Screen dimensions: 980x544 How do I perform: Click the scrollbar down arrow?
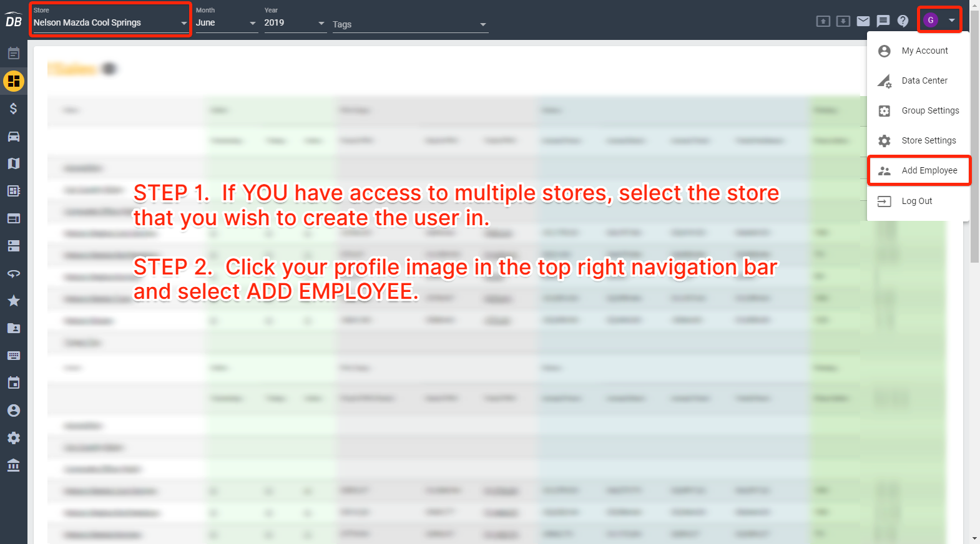click(975, 538)
